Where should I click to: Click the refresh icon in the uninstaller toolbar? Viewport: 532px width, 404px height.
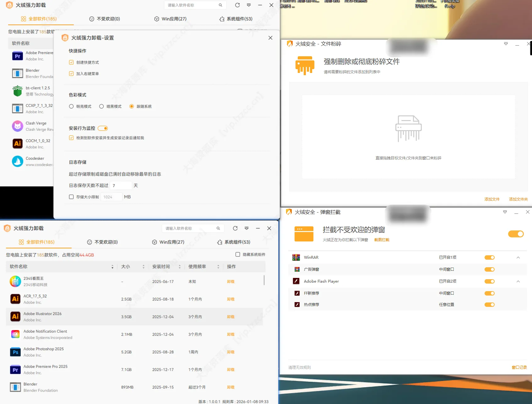237,5
